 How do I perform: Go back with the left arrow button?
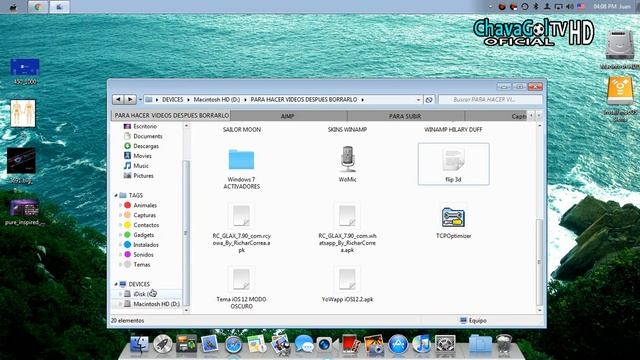[118, 99]
